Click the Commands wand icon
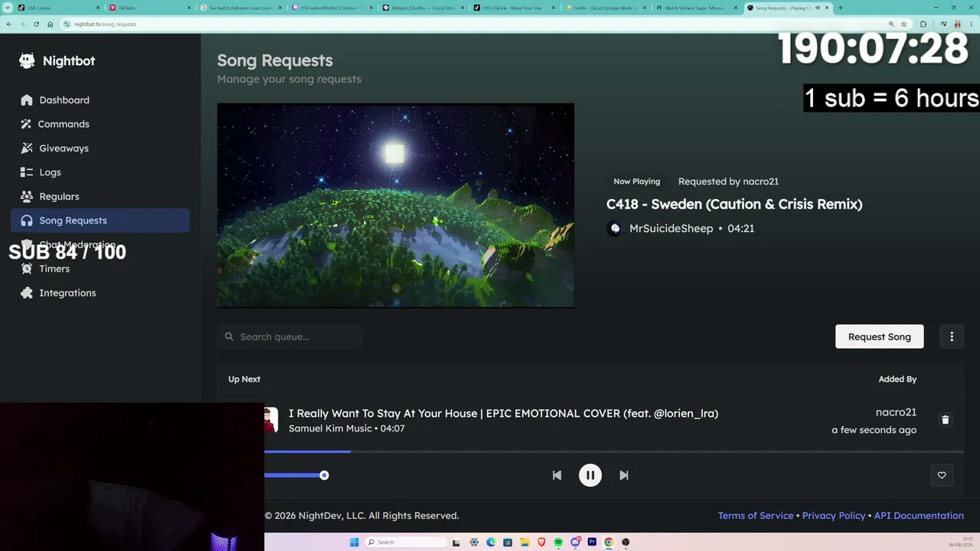The image size is (980, 551). pos(27,124)
